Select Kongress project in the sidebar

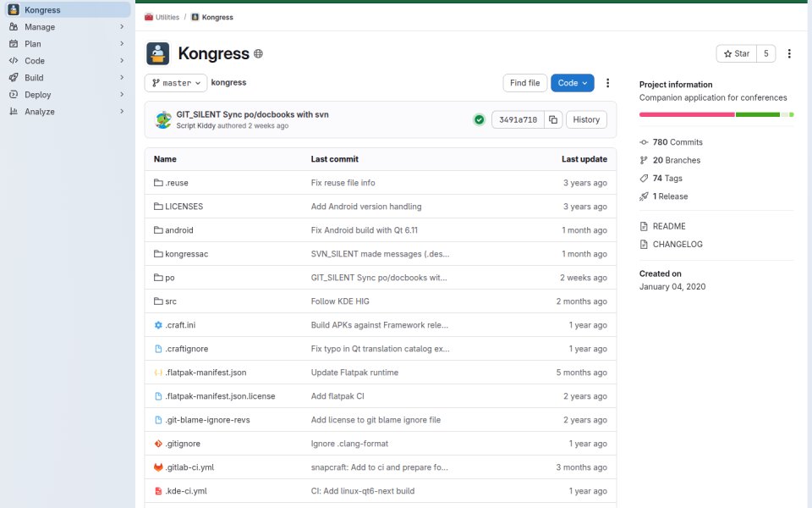pos(68,10)
